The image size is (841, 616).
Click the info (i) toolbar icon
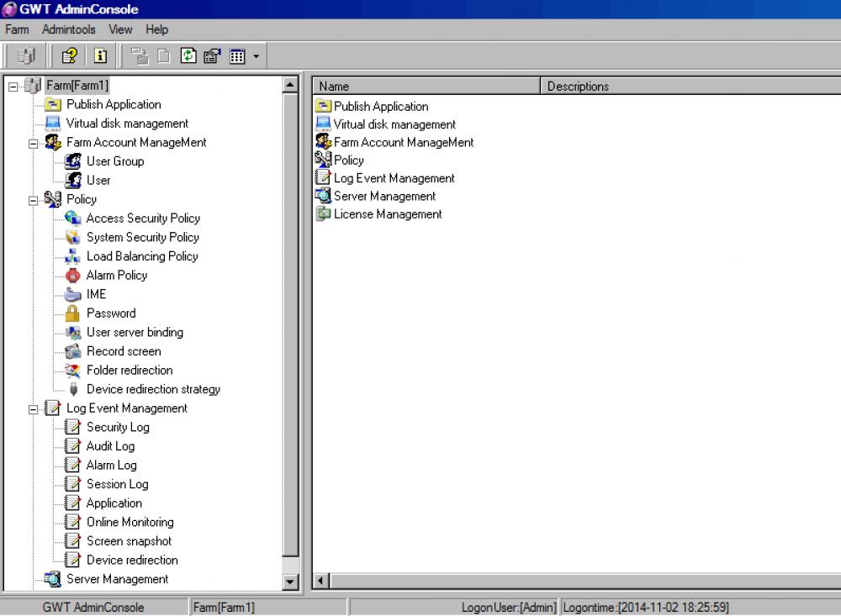pyautogui.click(x=98, y=56)
